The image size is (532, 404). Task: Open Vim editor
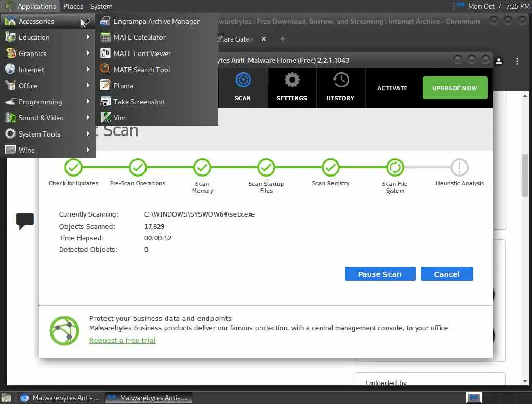(156, 118)
